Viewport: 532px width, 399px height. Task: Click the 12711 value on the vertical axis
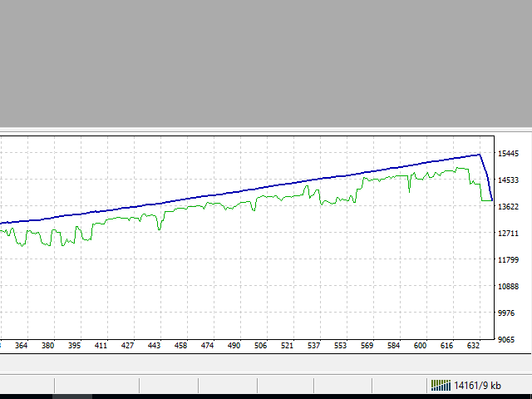click(509, 234)
